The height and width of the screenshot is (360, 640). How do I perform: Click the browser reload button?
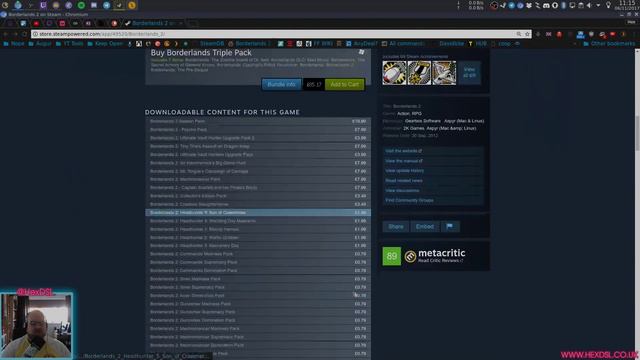(24, 34)
